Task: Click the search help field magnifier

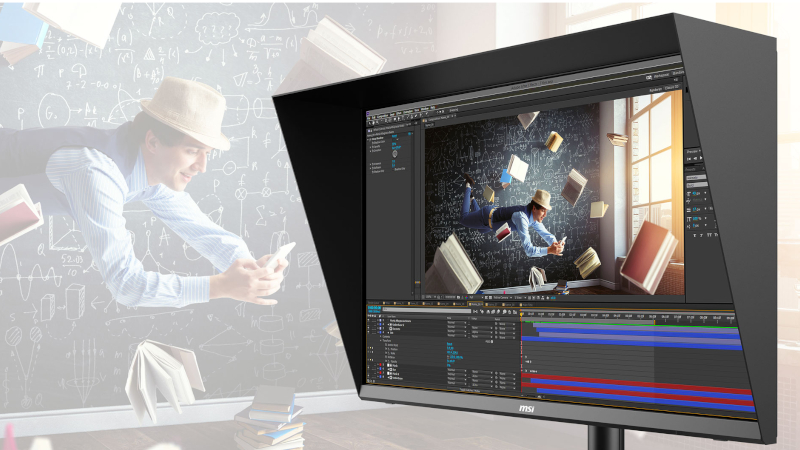Action: click(649, 77)
